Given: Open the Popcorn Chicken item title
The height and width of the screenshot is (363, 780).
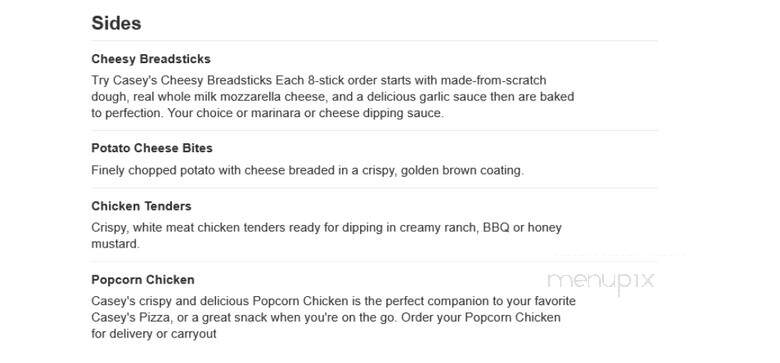Looking at the screenshot, I should 143,280.
